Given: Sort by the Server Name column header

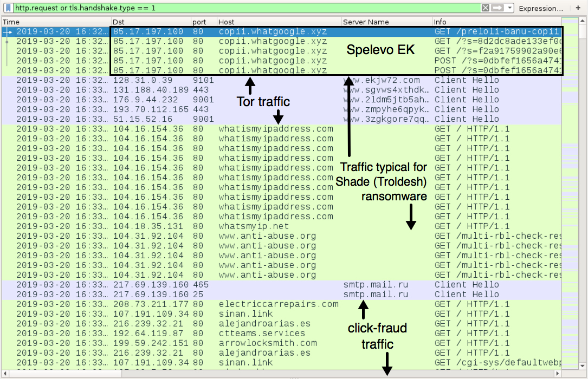Looking at the screenshot, I should tap(387, 22).
